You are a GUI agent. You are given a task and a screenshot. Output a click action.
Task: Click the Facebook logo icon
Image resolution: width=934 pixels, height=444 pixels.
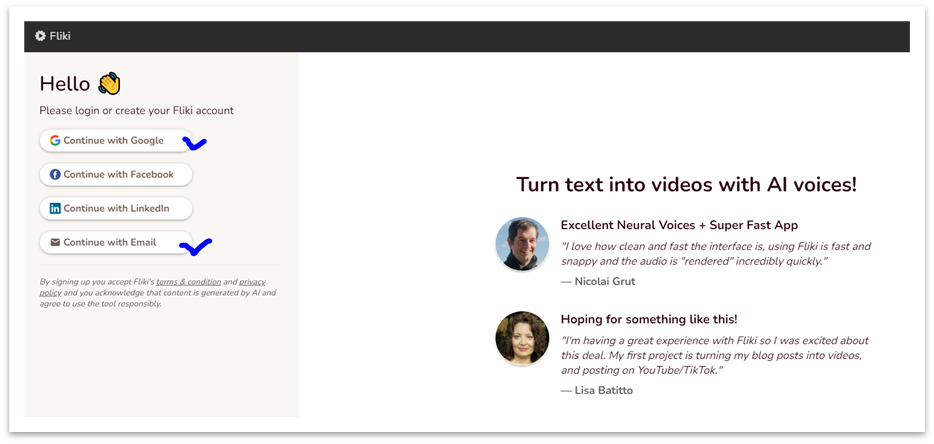click(x=55, y=175)
